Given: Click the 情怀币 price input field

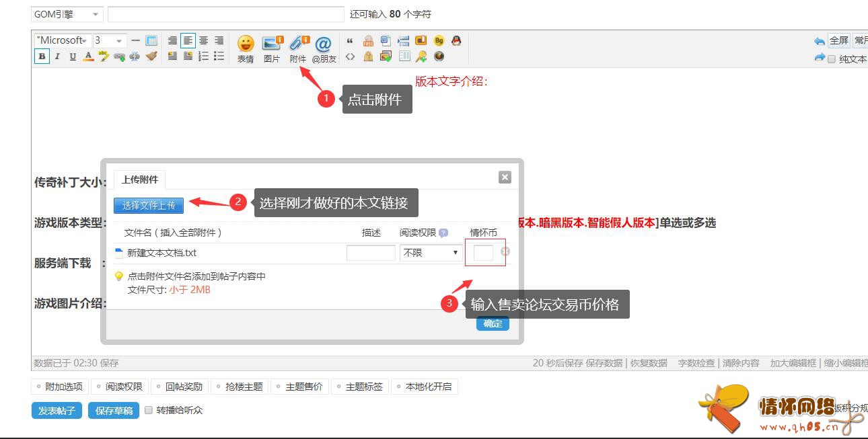Looking at the screenshot, I should coord(483,253).
